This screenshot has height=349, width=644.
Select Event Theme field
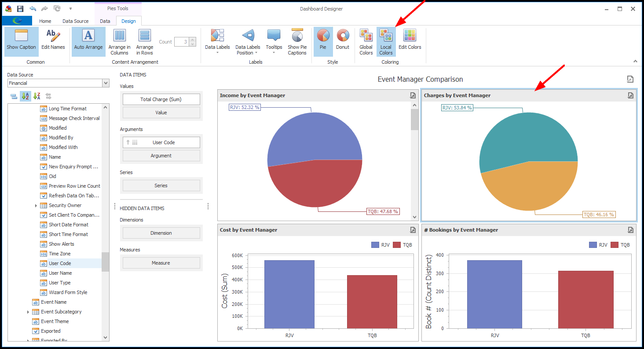pos(55,321)
